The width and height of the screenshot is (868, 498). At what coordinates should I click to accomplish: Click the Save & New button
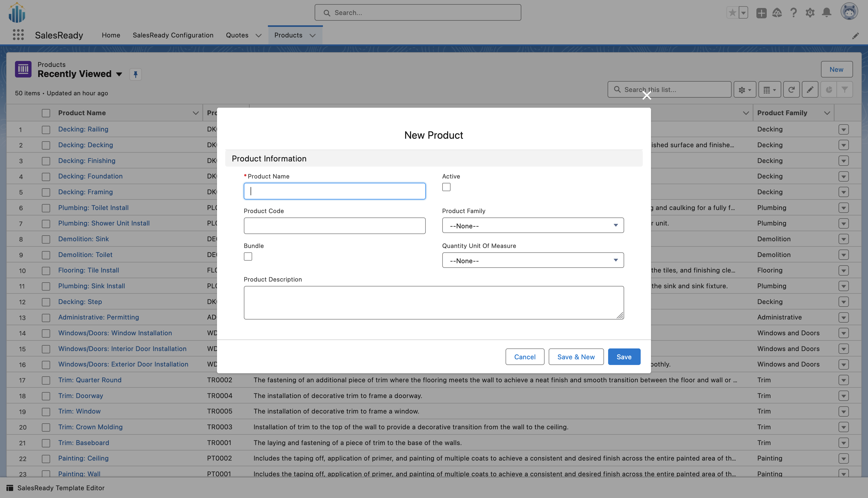[x=576, y=357]
